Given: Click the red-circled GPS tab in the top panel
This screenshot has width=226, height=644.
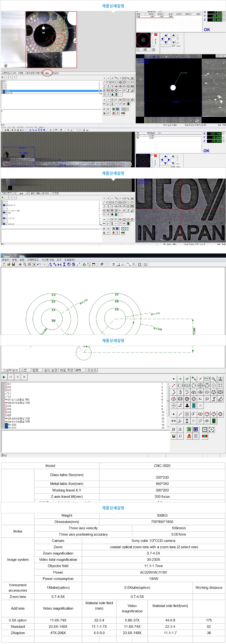Looking at the screenshot, I should 47,73.
